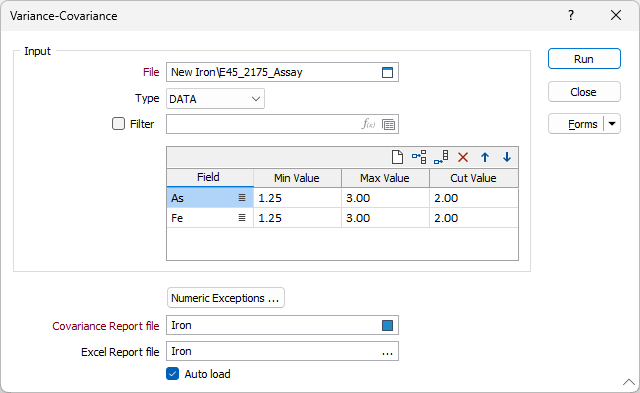Move row up with blue up arrow

[485, 157]
